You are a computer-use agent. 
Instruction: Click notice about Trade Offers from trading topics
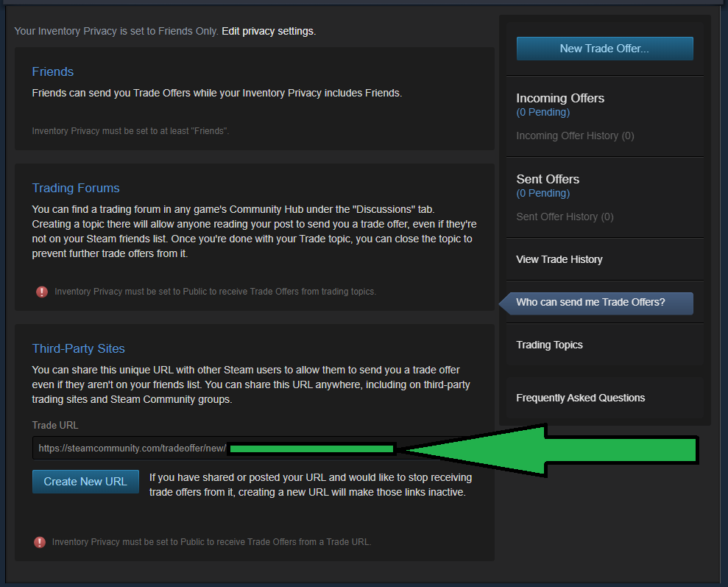216,292
